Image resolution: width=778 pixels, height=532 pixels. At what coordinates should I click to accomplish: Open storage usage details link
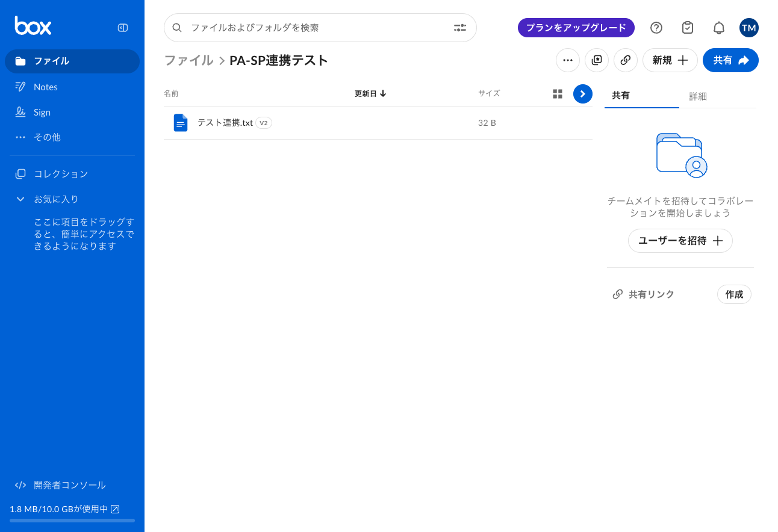click(x=115, y=509)
